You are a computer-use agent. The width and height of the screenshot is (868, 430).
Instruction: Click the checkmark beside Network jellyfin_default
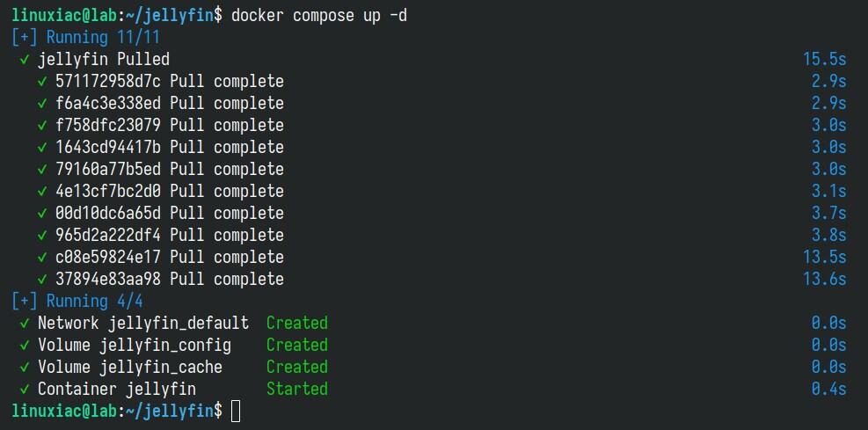tap(24, 324)
